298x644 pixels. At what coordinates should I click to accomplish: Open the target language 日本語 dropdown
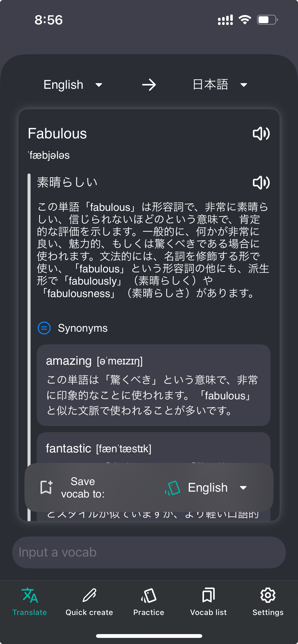[x=220, y=85]
